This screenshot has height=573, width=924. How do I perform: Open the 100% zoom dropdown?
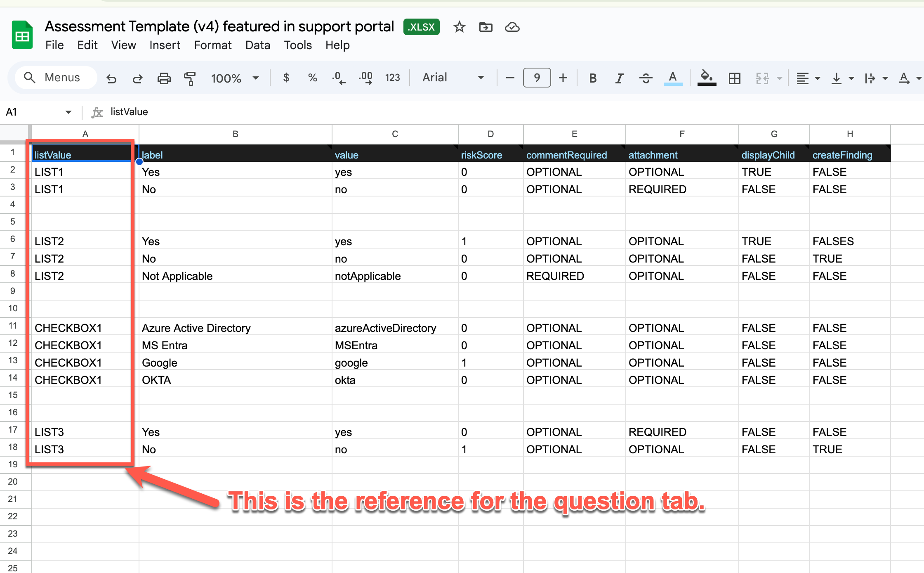pos(235,78)
